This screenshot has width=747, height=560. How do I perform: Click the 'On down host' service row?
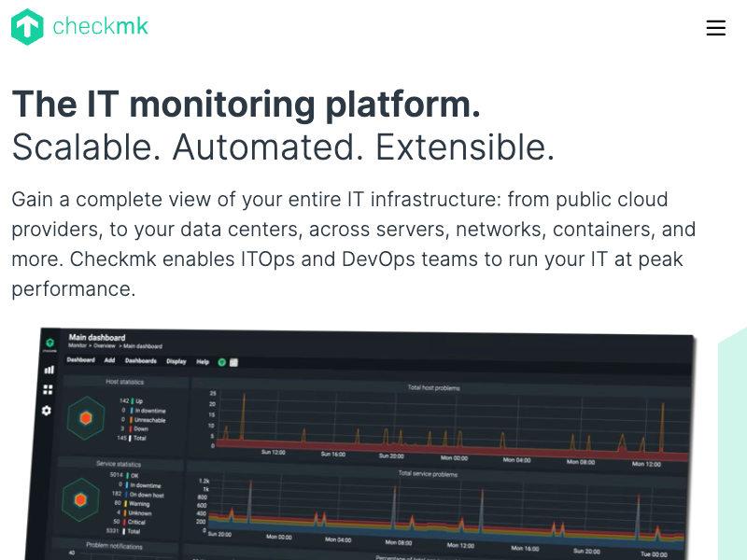pyautogui.click(x=138, y=495)
